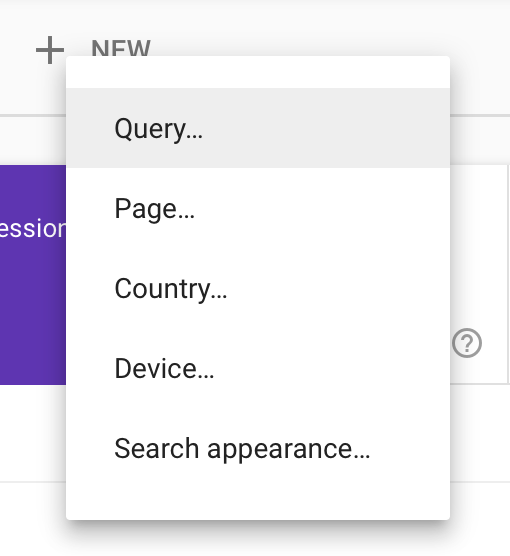Click the highlighted Query... row
The image size is (510, 556).
pyautogui.click(x=258, y=128)
